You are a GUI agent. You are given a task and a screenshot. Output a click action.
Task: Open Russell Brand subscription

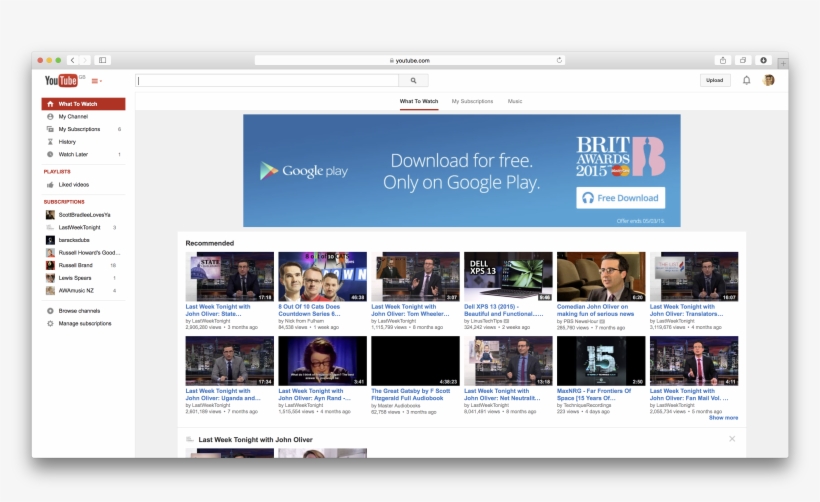[84, 265]
